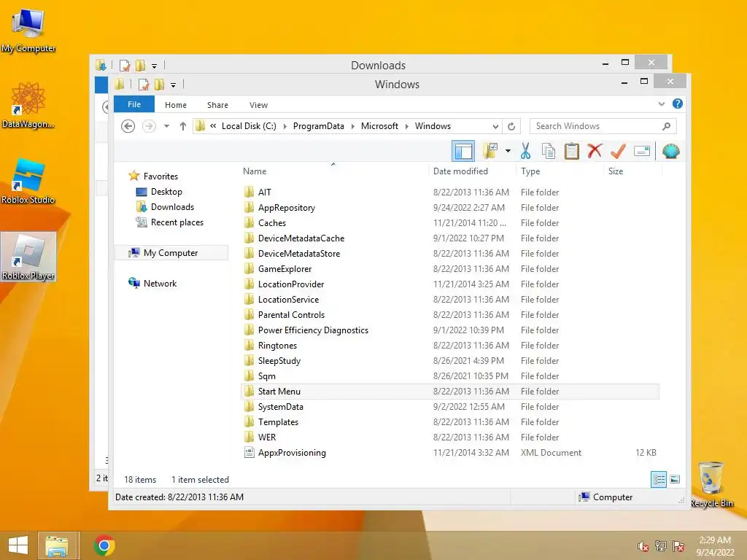Click the search magnifier icon

click(x=667, y=126)
